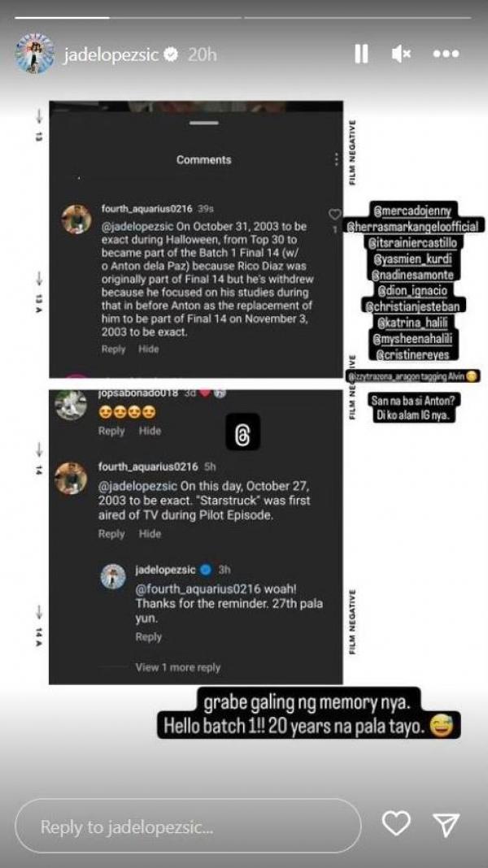Tap the Threads logo sticker

(x=242, y=432)
